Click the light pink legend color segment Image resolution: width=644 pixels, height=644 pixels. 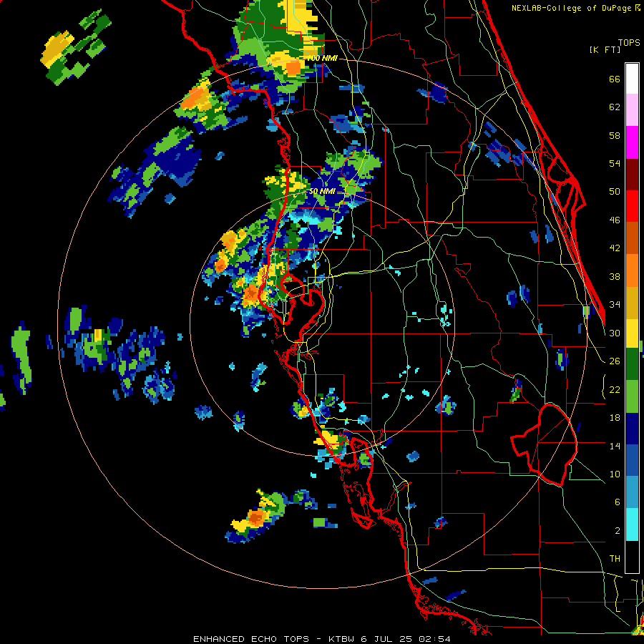point(632,110)
